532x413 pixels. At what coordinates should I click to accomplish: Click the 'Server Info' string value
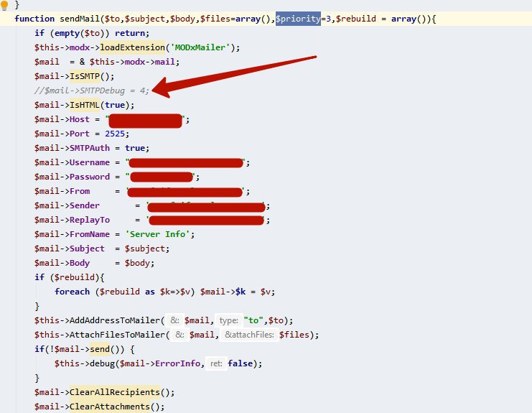coord(158,234)
